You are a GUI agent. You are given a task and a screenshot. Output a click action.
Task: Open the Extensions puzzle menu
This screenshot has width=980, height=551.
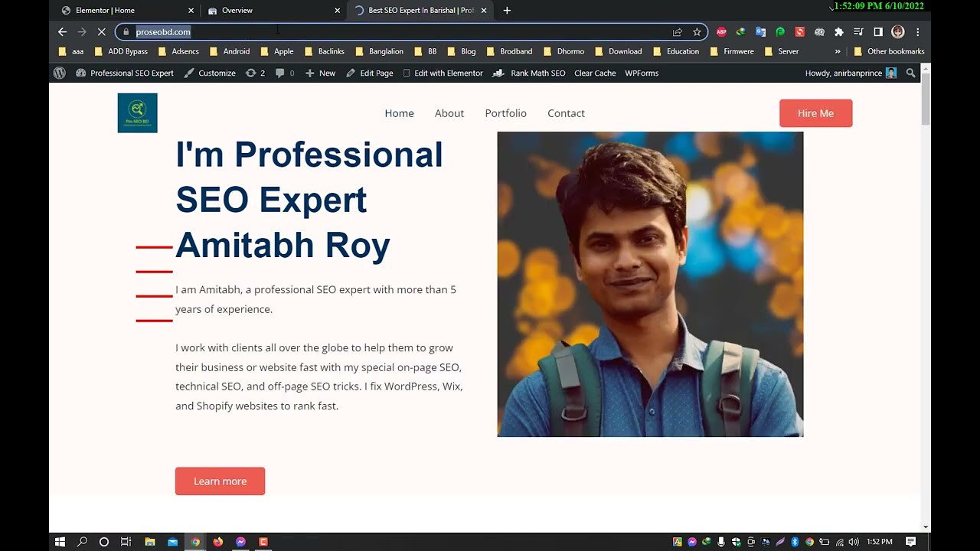tap(839, 32)
